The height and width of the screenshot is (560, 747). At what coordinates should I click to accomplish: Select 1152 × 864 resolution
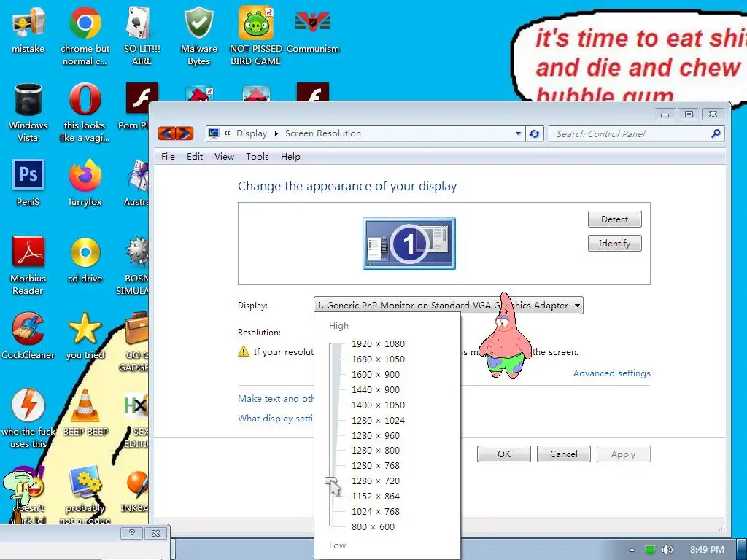tap(376, 496)
